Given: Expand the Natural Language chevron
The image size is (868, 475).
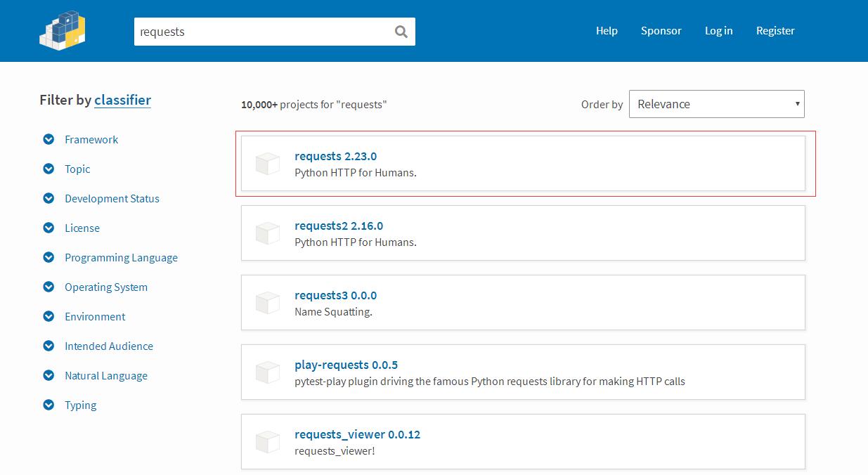Looking at the screenshot, I should coord(48,375).
